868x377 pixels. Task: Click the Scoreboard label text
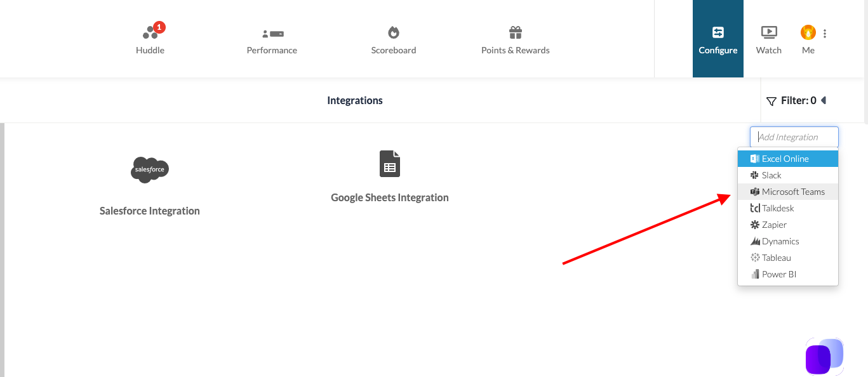(394, 50)
